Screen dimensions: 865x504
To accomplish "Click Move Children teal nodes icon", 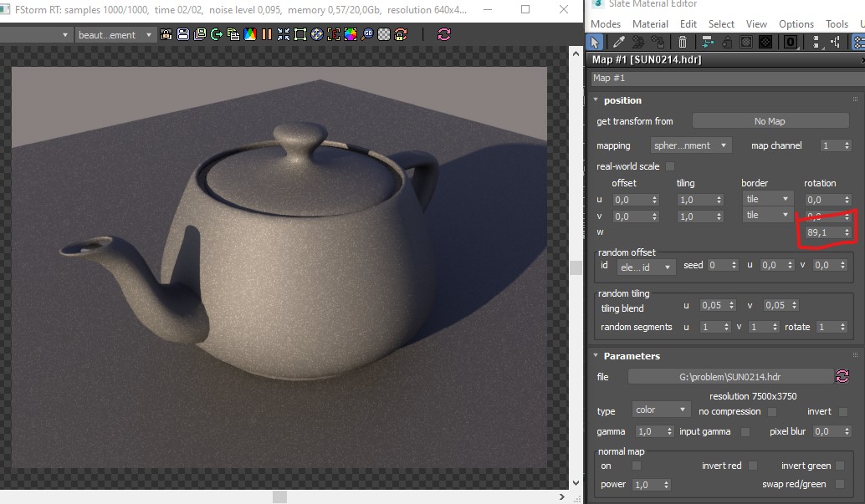I will (x=707, y=42).
